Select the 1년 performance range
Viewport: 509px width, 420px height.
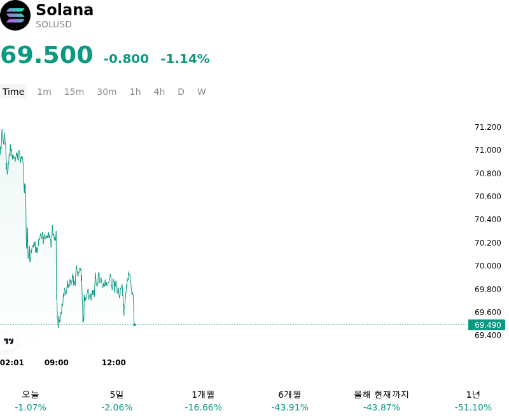(x=473, y=401)
